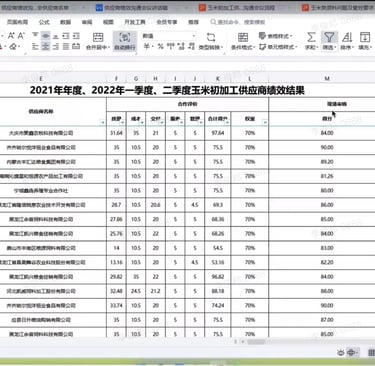Open the filter arrow in column H header
Image resolution: width=375 pixels, height=366 pixels.
pos(162,122)
